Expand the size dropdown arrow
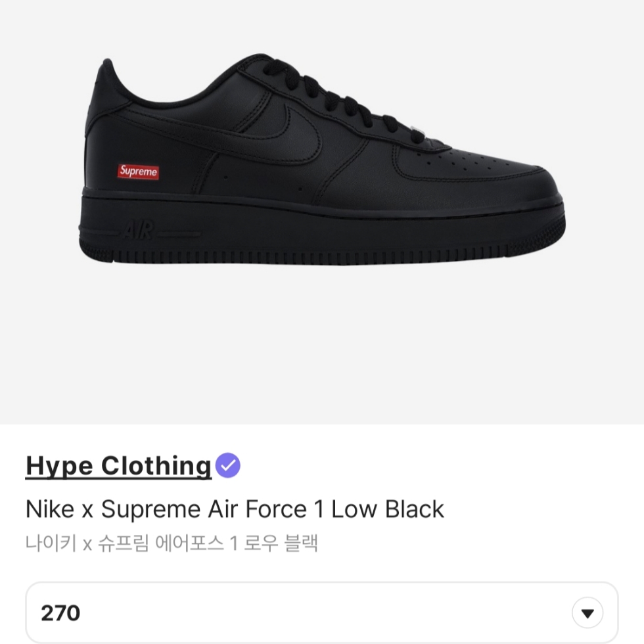This screenshot has height=644, width=644. [x=587, y=613]
